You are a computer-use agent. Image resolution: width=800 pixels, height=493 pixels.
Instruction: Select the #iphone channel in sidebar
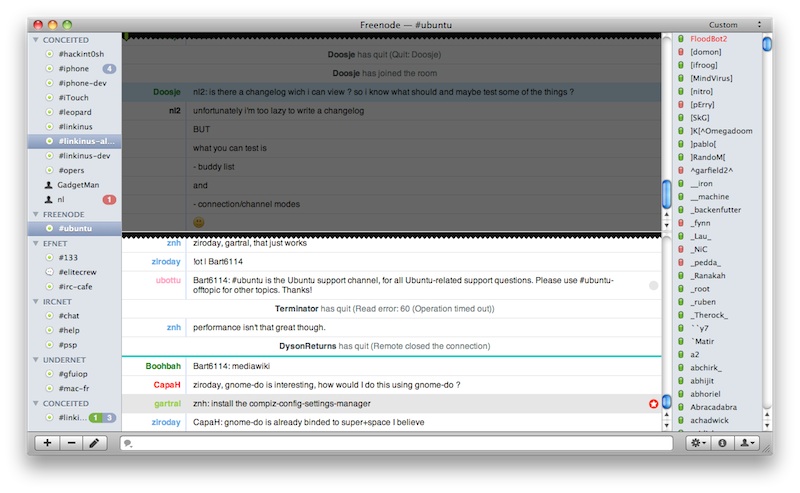tap(73, 69)
